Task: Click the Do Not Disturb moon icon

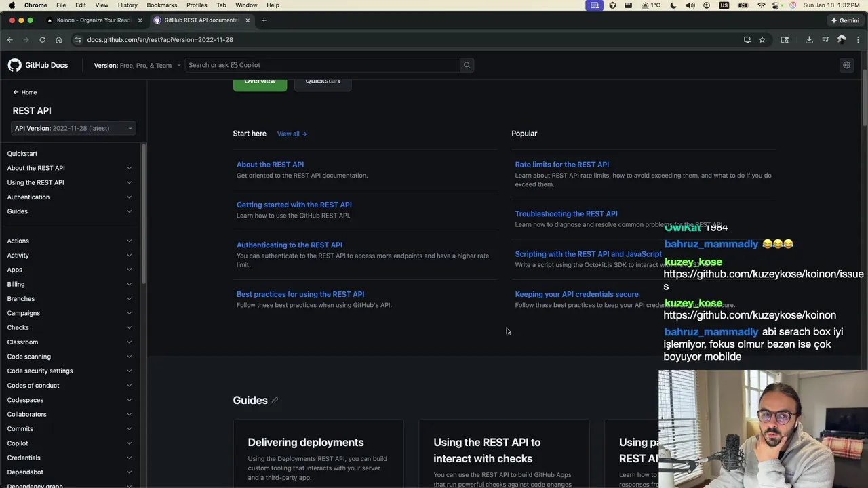Action: coord(673,5)
